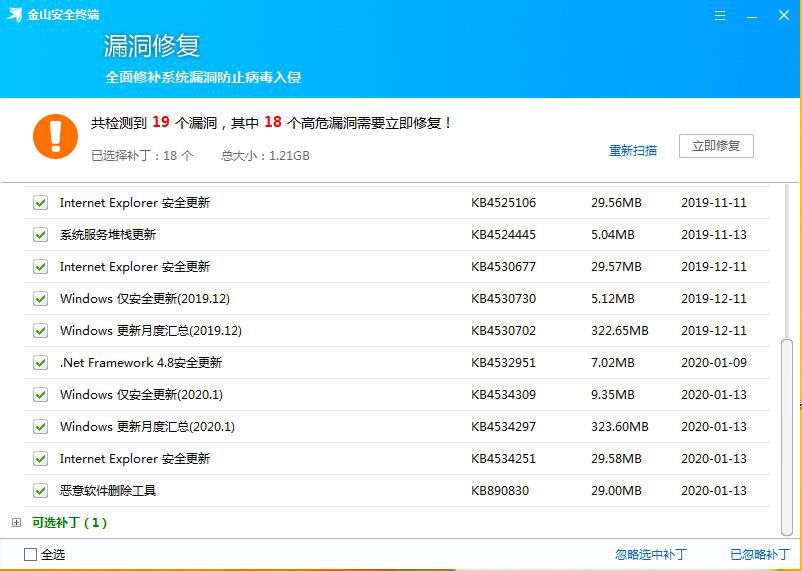Click the 9.35MB size value
This screenshot has height=571, width=802.
pos(613,394)
